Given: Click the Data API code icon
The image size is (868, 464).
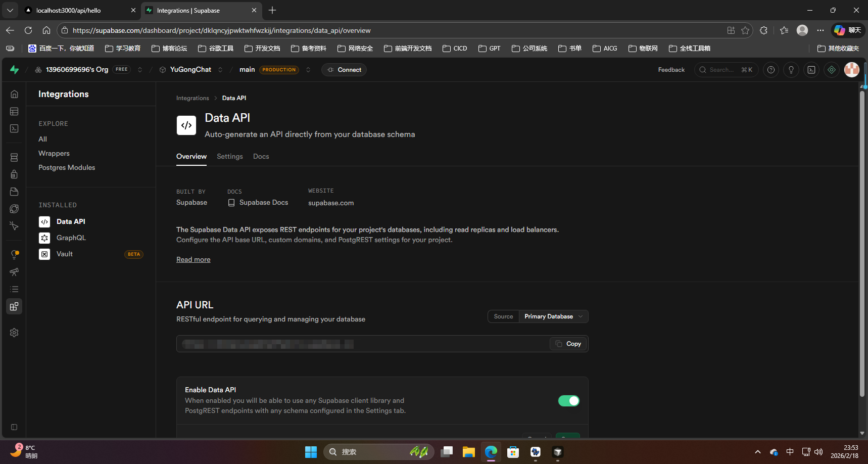Looking at the screenshot, I should 186,125.
